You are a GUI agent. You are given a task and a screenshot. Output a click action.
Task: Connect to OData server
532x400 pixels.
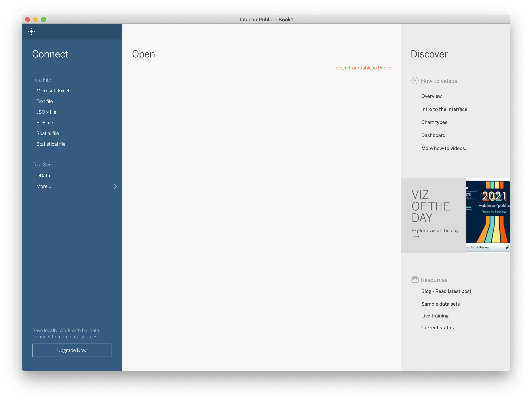pos(43,176)
